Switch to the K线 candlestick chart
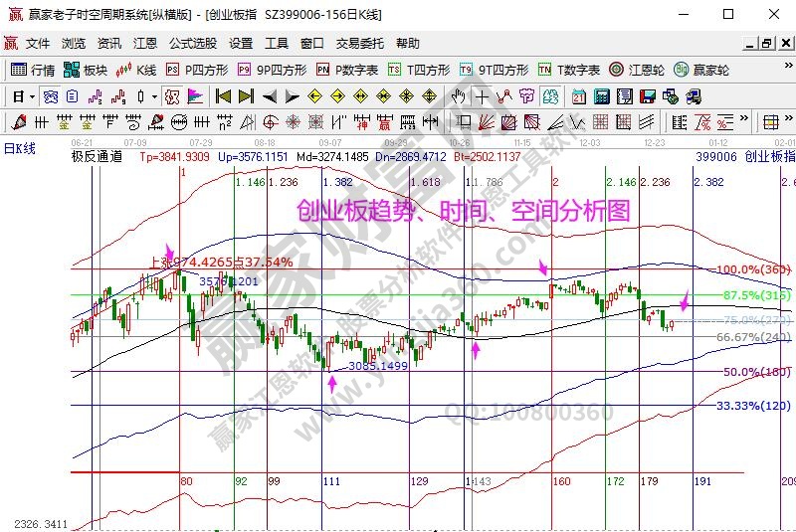The width and height of the screenshot is (796, 532). [x=136, y=70]
